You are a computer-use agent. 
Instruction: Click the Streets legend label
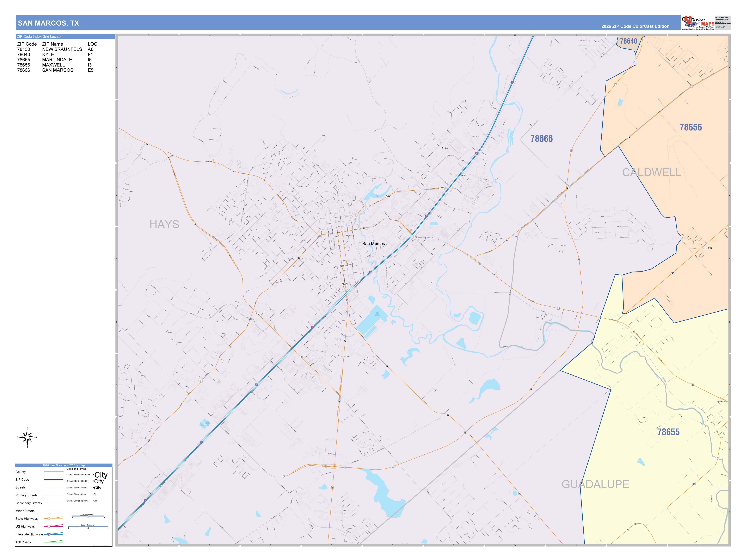[20, 487]
